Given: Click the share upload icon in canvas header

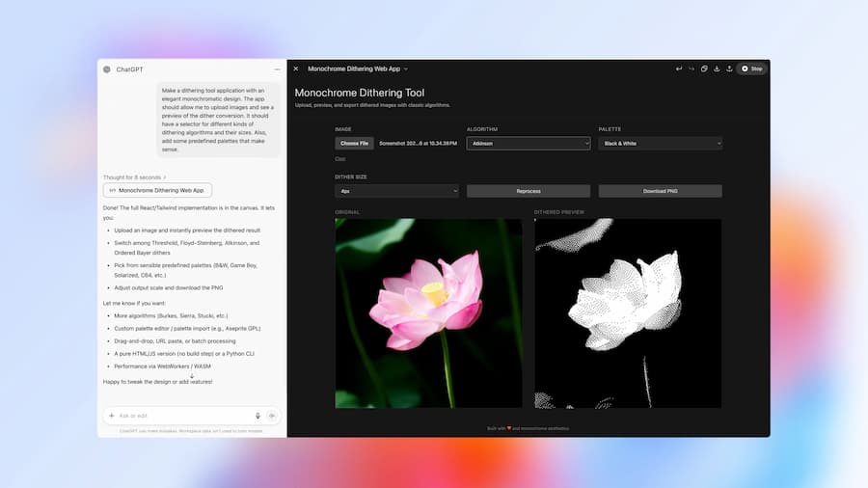Looking at the screenshot, I should click(x=729, y=68).
